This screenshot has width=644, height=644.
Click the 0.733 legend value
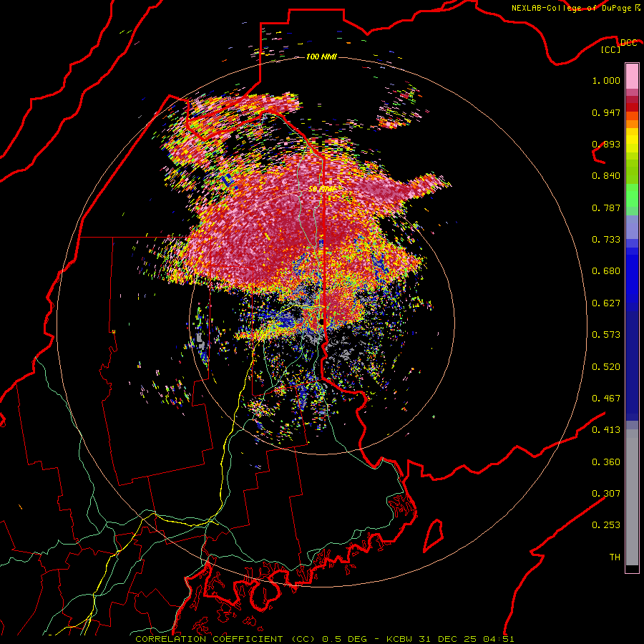(x=606, y=240)
